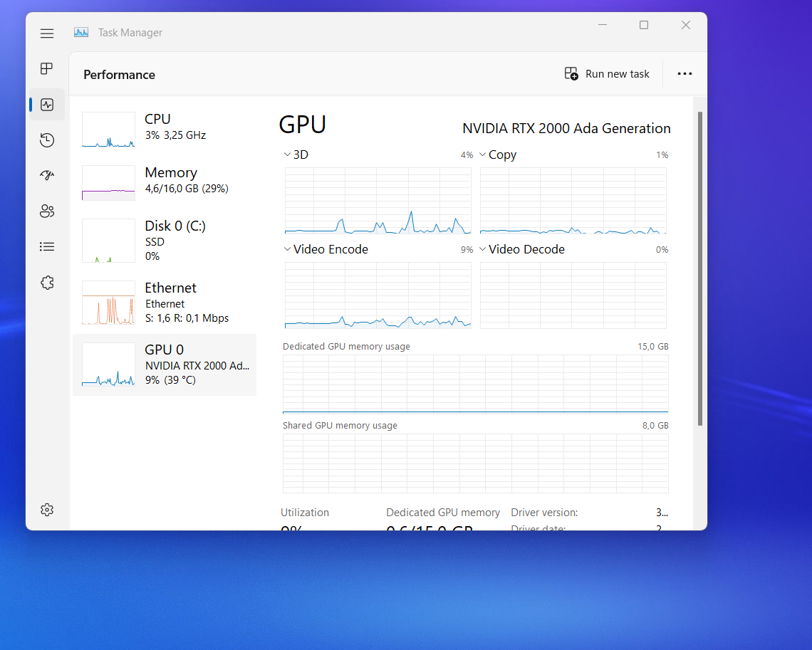Select the GPU 0 performance item
812x650 pixels.
pyautogui.click(x=165, y=365)
